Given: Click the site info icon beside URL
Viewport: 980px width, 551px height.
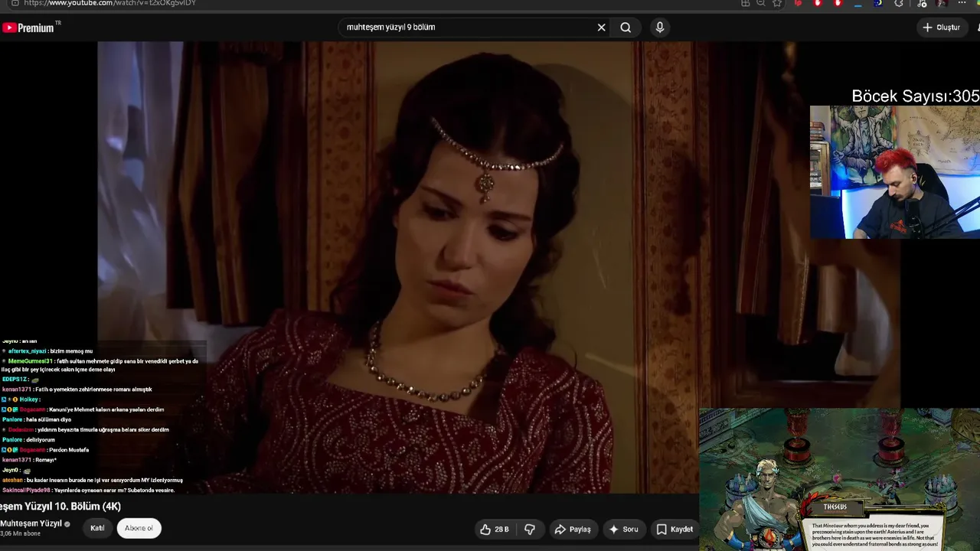Looking at the screenshot, I should pyautogui.click(x=15, y=3).
